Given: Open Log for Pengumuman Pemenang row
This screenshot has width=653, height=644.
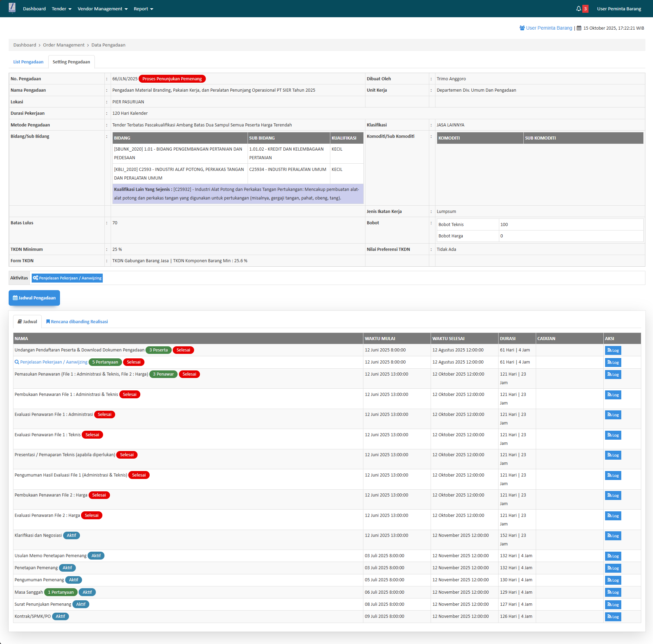Looking at the screenshot, I should [x=613, y=580].
